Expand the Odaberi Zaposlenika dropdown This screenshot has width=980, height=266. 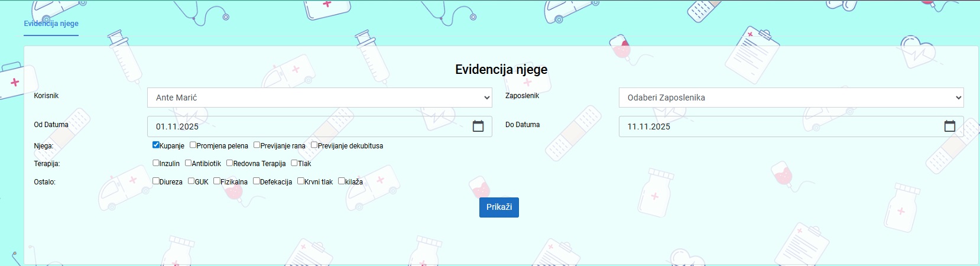point(791,98)
